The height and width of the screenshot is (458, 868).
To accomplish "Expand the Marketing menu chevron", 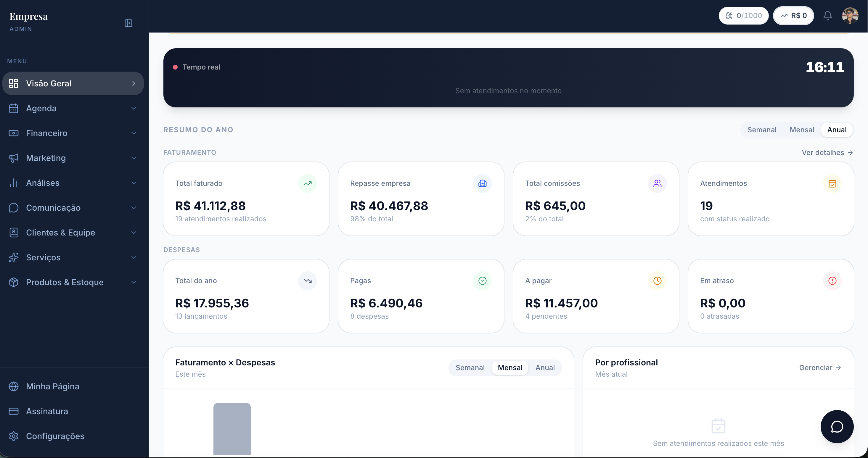I will coord(134,158).
